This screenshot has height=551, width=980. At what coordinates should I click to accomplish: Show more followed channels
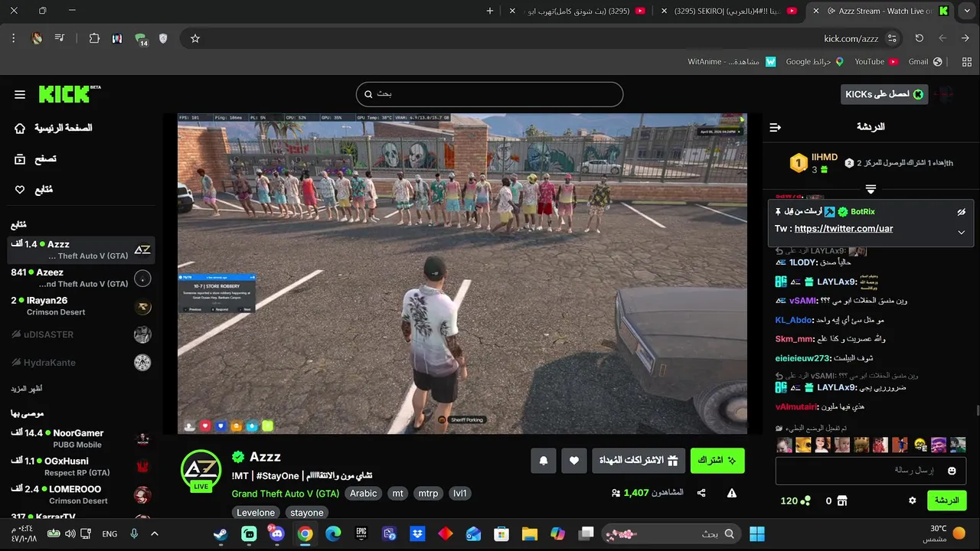coord(25,389)
